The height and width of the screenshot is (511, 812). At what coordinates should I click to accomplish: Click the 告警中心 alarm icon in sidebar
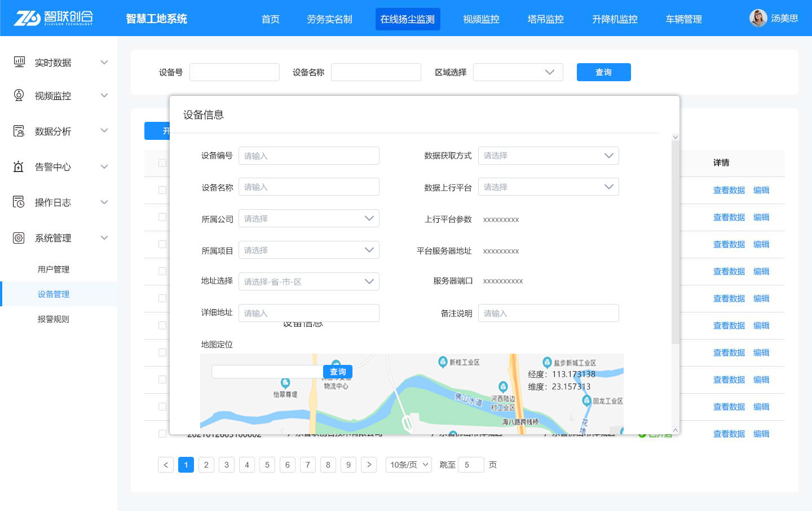19,166
